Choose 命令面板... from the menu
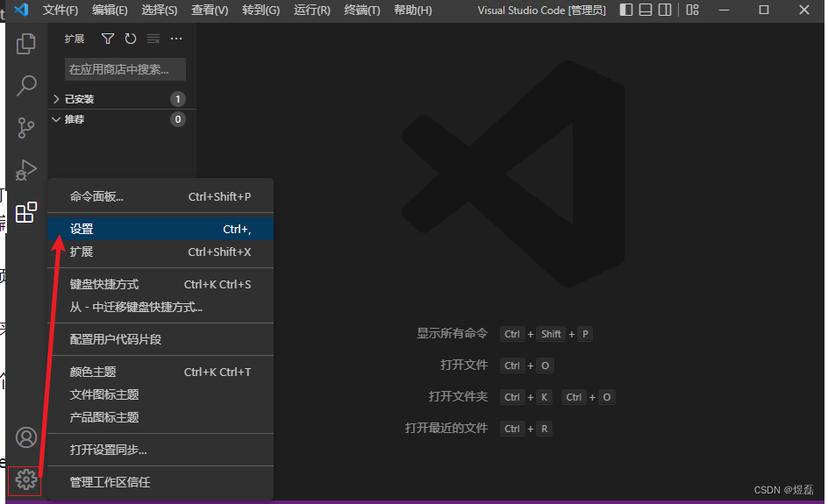The height and width of the screenshot is (504, 828). click(x=161, y=197)
